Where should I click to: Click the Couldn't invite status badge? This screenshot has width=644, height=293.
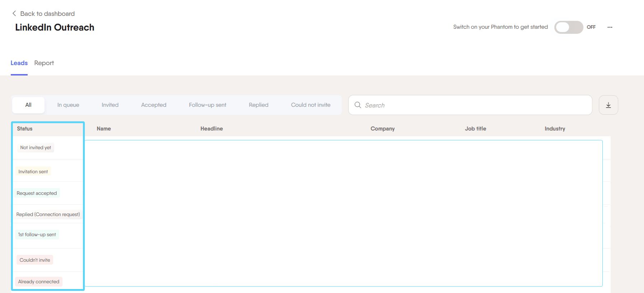[x=35, y=260]
